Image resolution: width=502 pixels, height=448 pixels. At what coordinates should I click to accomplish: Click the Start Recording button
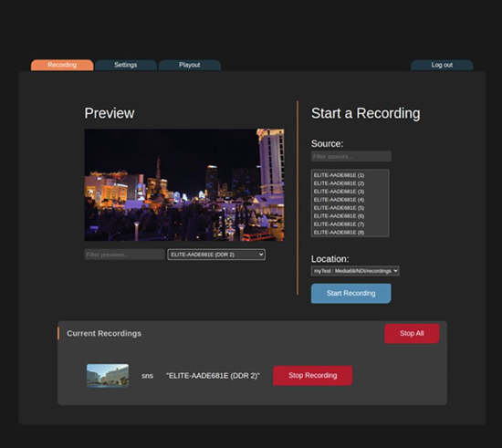[x=350, y=294]
